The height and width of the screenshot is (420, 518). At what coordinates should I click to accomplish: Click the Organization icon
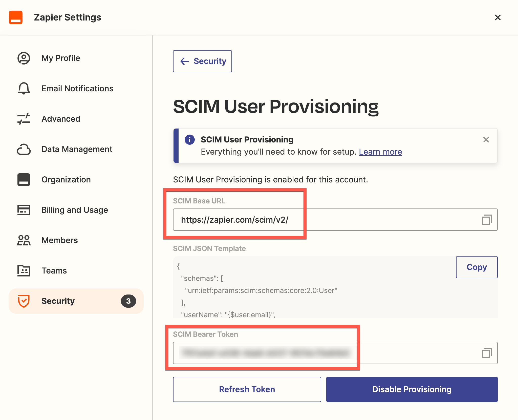tap(24, 180)
